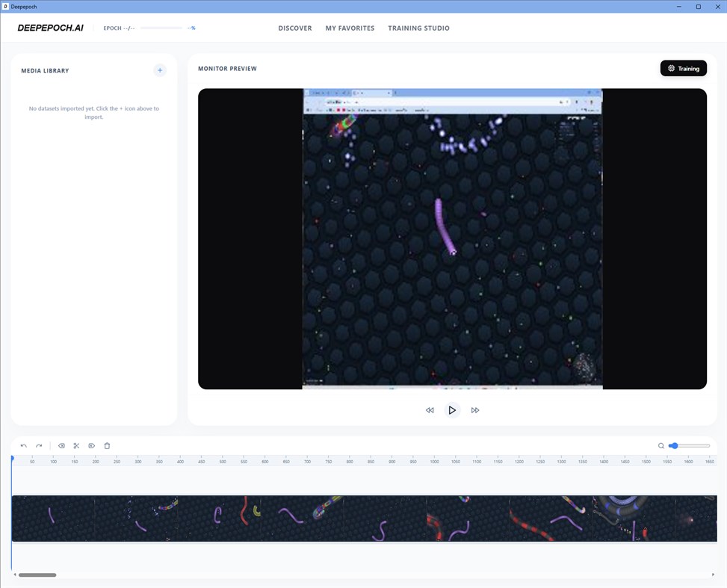Click the 500 mark on timeline ruler
This screenshot has height=588, width=727.
coord(223,462)
